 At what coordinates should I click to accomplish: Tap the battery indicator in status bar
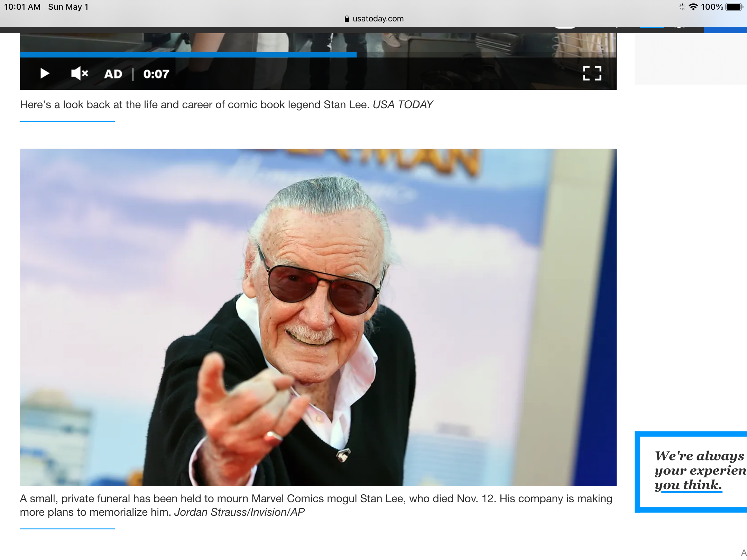[x=734, y=7]
